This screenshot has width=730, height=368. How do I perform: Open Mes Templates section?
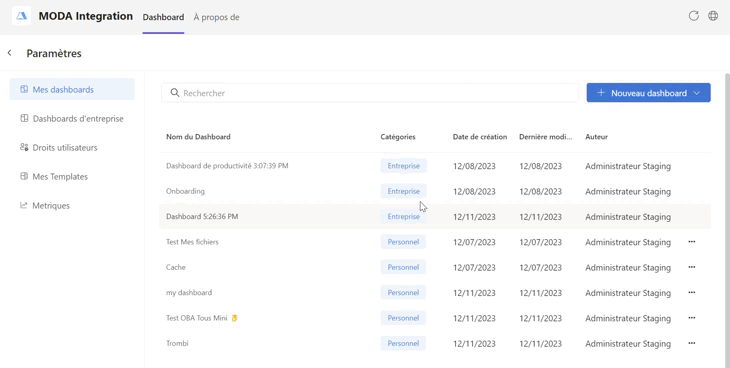coord(72,176)
